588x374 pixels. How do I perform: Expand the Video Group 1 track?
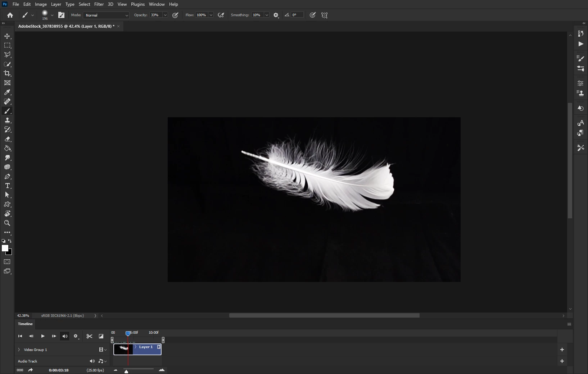click(x=19, y=350)
